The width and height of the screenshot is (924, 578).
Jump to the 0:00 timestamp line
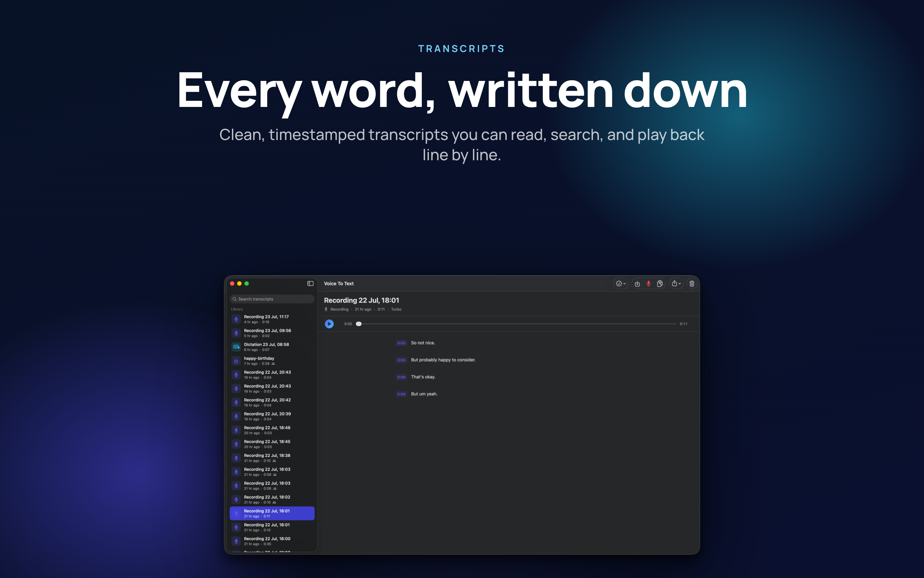click(401, 343)
